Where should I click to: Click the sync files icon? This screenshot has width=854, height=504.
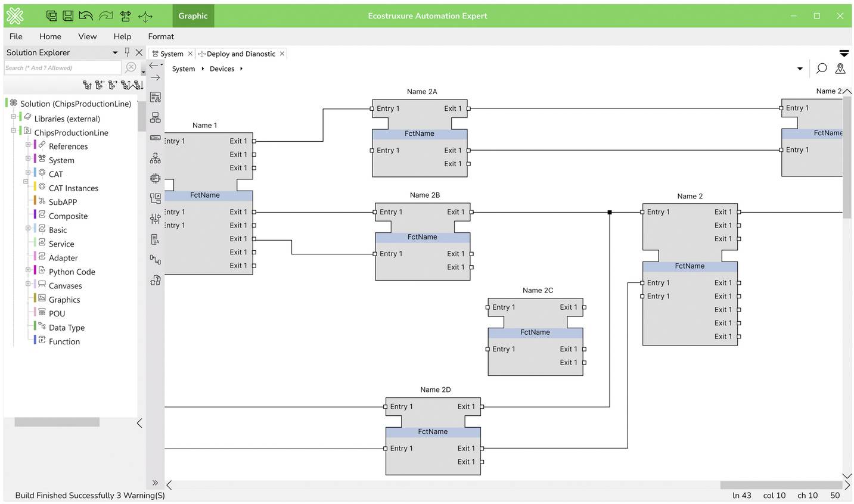point(155,280)
